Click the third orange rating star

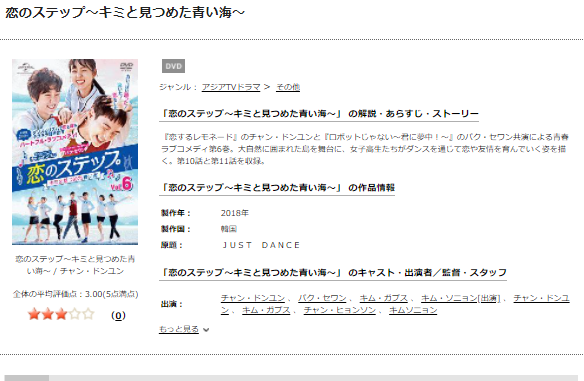(x=61, y=314)
